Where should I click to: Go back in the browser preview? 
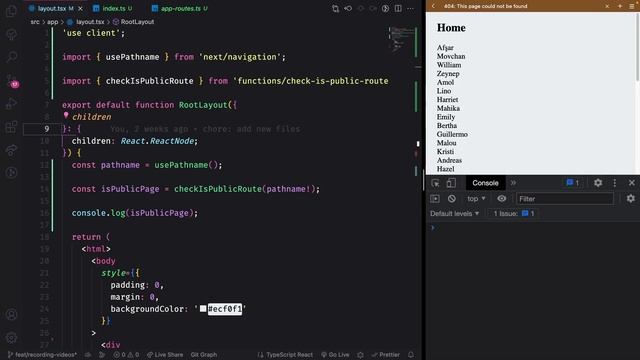tap(433, 6)
